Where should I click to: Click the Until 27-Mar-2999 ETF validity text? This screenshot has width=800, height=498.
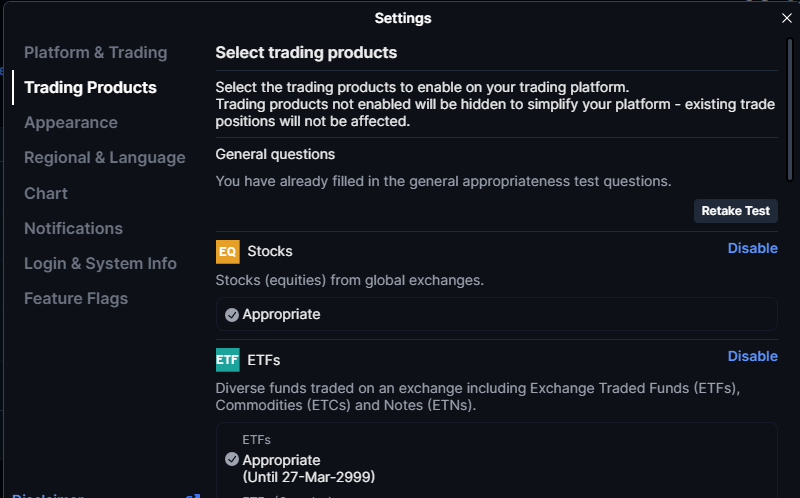point(309,478)
